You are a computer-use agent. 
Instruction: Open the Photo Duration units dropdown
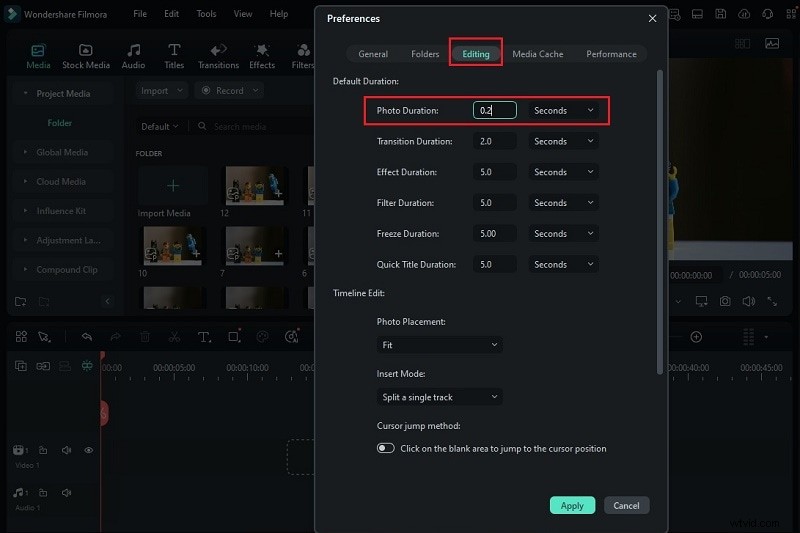[x=564, y=111]
